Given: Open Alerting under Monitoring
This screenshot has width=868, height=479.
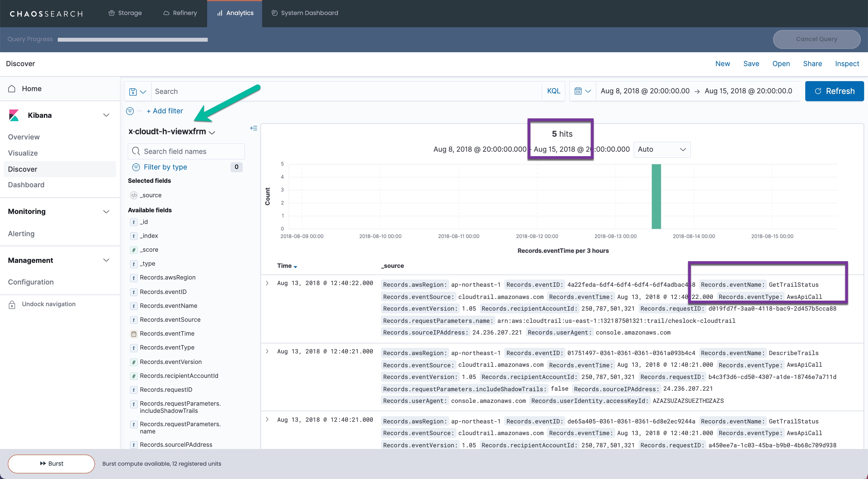Looking at the screenshot, I should [21, 234].
